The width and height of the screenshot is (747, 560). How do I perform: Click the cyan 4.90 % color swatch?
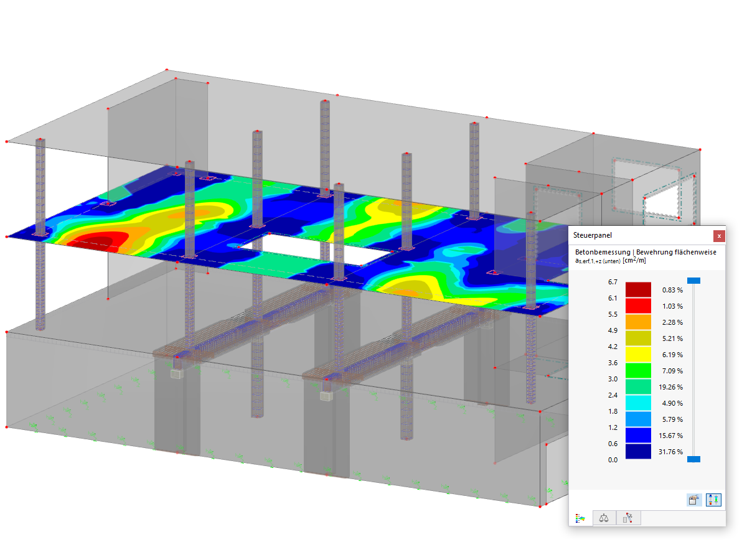(638, 403)
